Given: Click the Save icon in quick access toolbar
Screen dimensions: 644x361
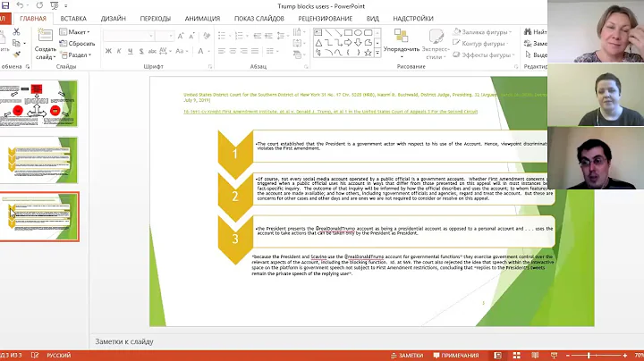Looking at the screenshot, I should (x=5, y=5).
